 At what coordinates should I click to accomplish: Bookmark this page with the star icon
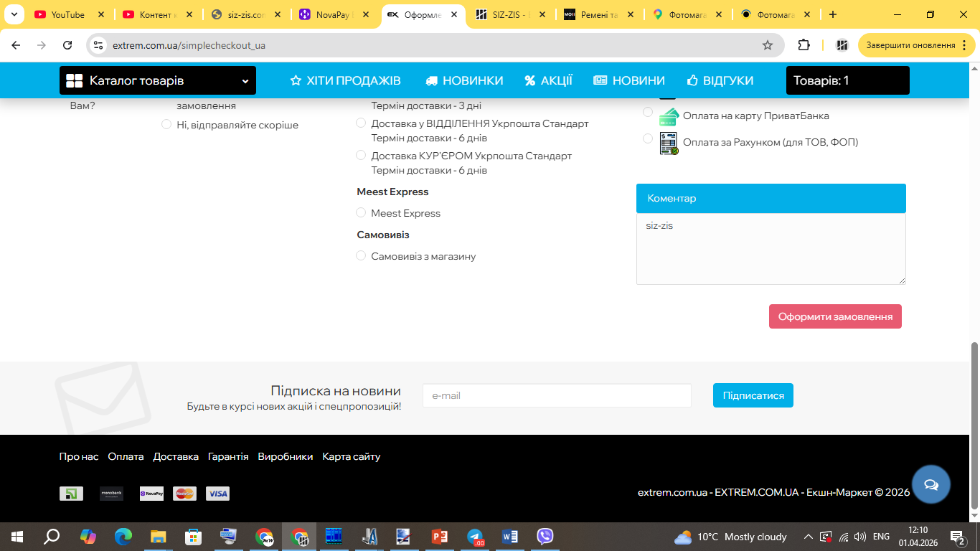(x=767, y=45)
